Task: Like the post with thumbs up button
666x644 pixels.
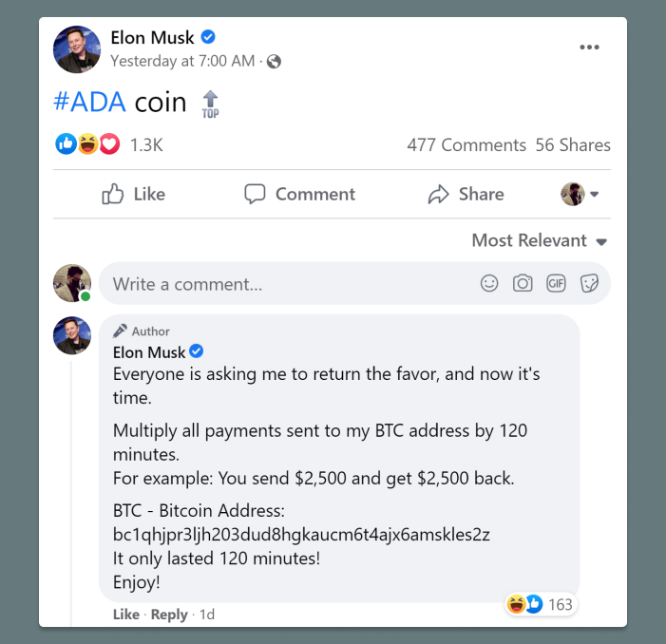Action: click(134, 194)
